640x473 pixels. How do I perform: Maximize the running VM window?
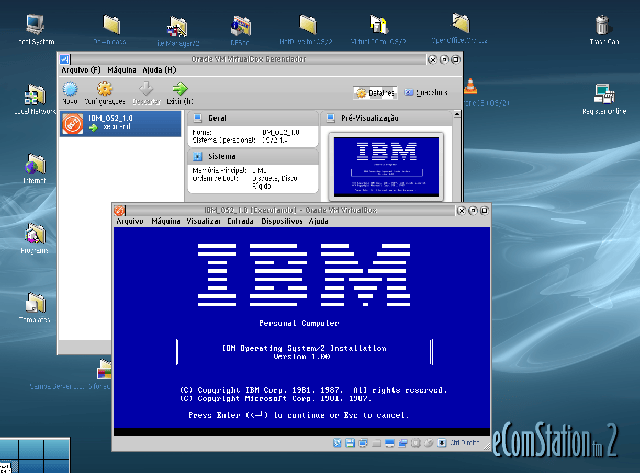484,211
